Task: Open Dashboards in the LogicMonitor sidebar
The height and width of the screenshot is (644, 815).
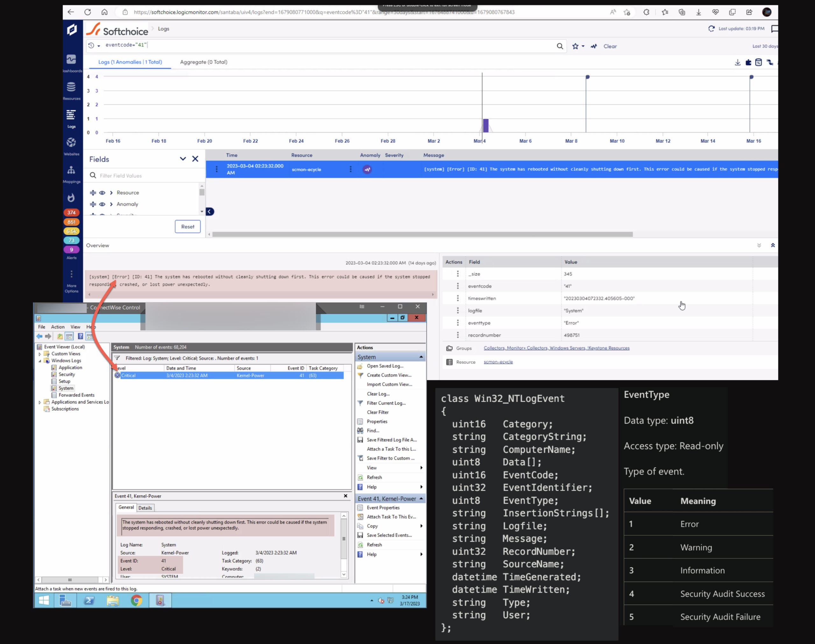Action: pos(71,63)
